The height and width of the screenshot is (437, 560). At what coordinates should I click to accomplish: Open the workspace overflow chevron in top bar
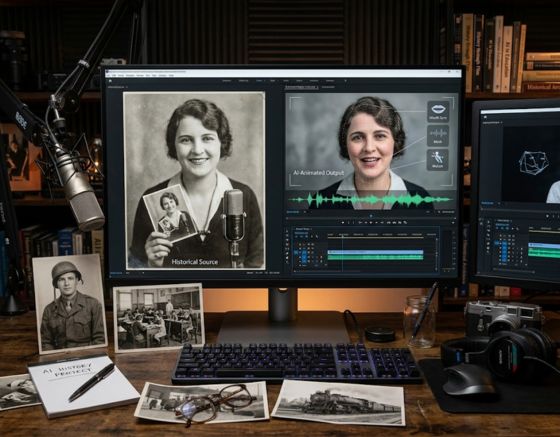345,81
